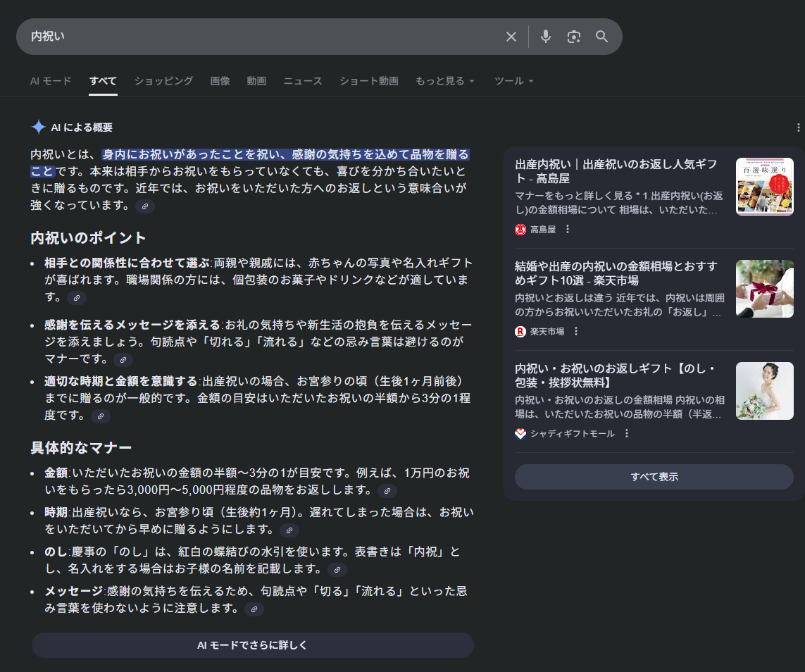Switch to the AI モード tab

(51, 81)
